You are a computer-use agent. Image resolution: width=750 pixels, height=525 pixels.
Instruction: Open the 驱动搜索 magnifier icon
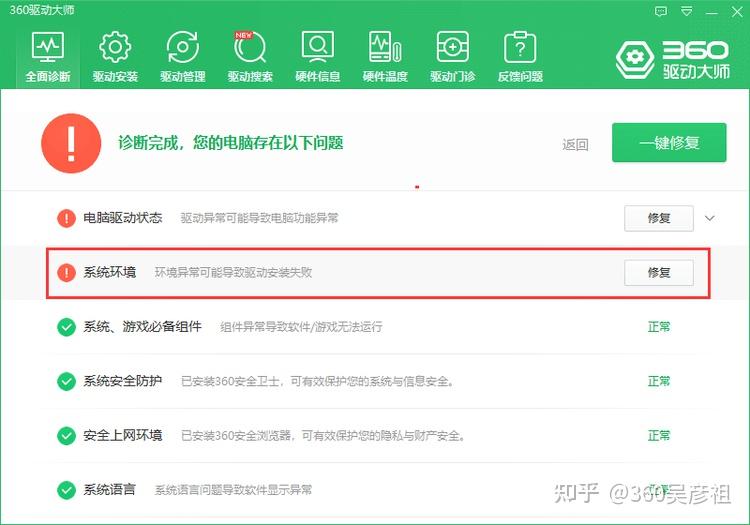tap(250, 47)
